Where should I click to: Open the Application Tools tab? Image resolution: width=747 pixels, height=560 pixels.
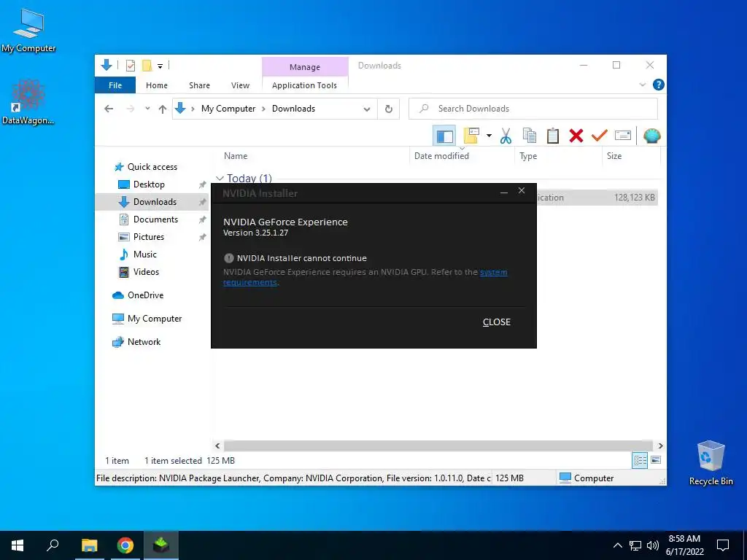coord(304,85)
